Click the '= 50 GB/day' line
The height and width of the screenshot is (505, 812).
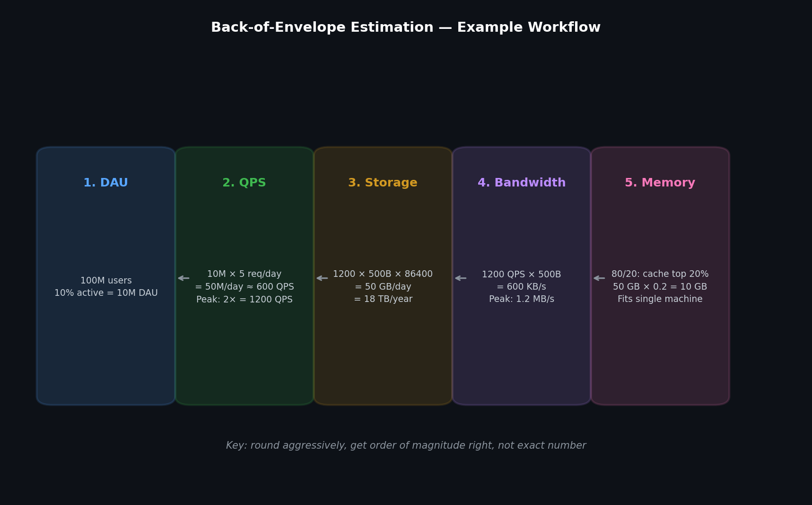pyautogui.click(x=383, y=287)
